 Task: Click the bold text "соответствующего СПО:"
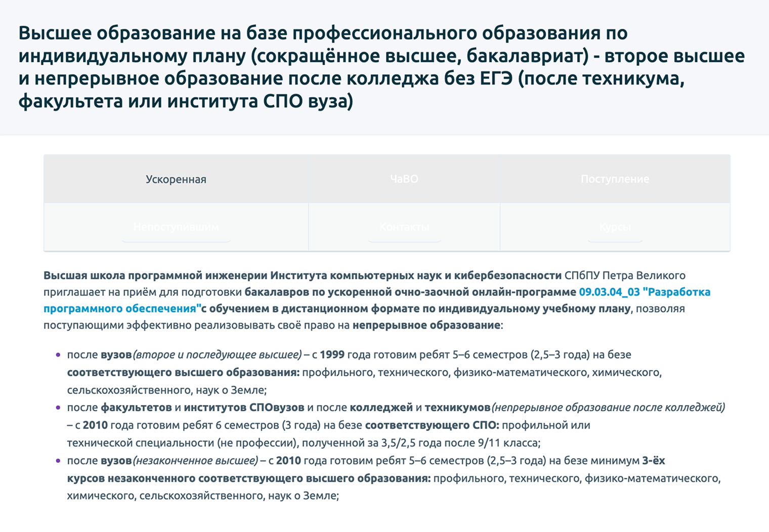coord(432,425)
